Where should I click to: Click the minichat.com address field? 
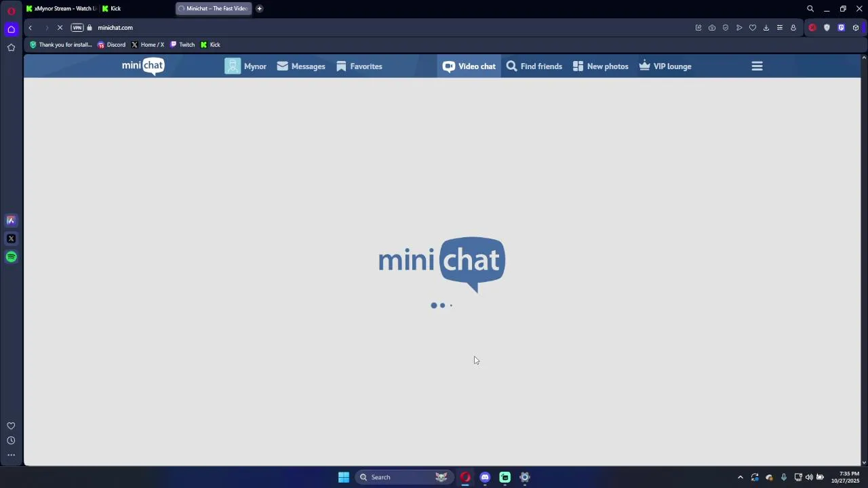[115, 28]
